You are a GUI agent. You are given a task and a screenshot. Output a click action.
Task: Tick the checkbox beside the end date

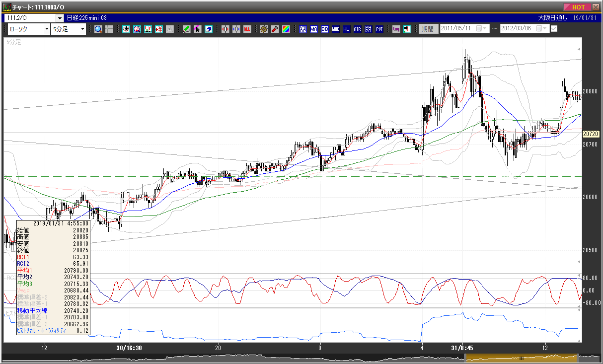click(554, 29)
